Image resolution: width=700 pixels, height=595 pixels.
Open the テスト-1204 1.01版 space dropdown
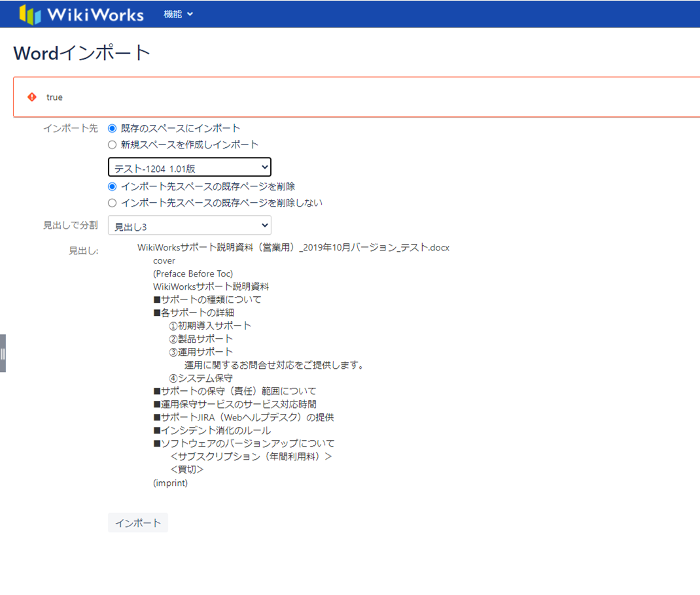coord(189,168)
